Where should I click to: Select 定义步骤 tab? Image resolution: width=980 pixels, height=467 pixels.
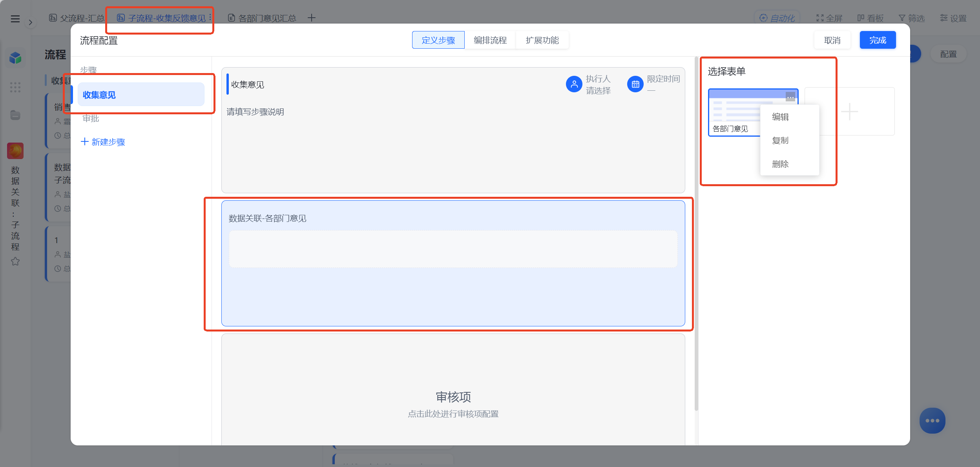point(438,40)
